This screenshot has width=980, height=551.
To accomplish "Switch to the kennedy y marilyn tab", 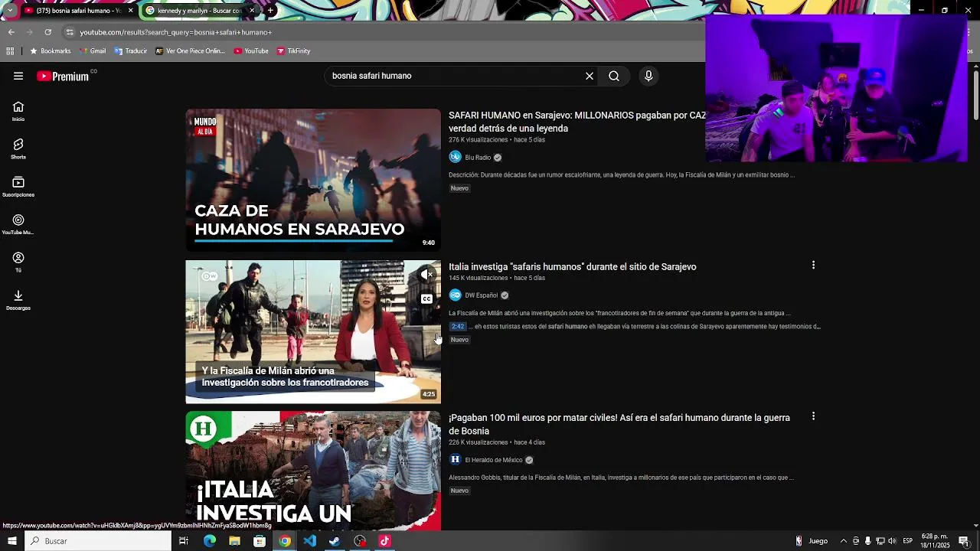I will coord(199,11).
